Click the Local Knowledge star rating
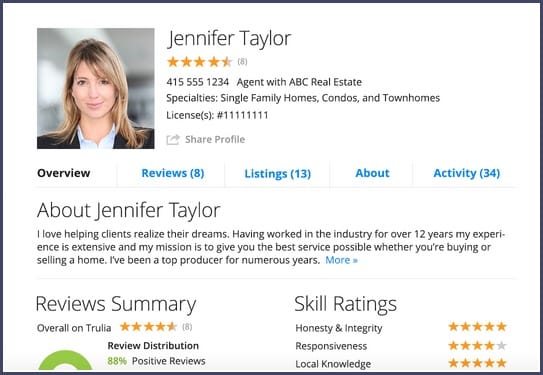 coord(477,363)
